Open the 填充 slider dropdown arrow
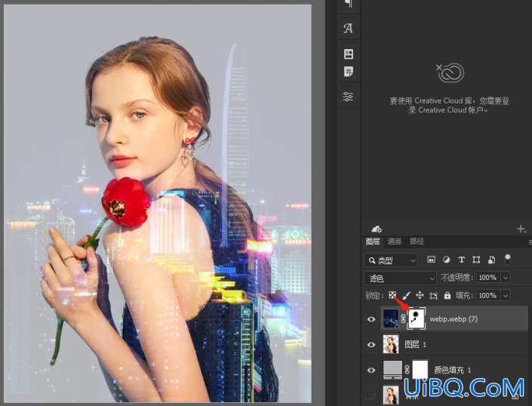This screenshot has width=532, height=406. pos(505,295)
